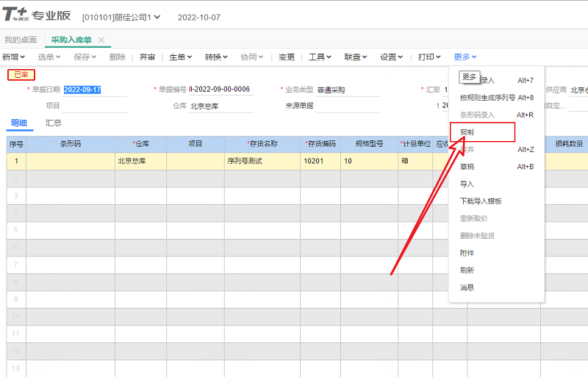Screen dimensions: 588x377
Task: Click the 变更 button
Action: click(287, 57)
